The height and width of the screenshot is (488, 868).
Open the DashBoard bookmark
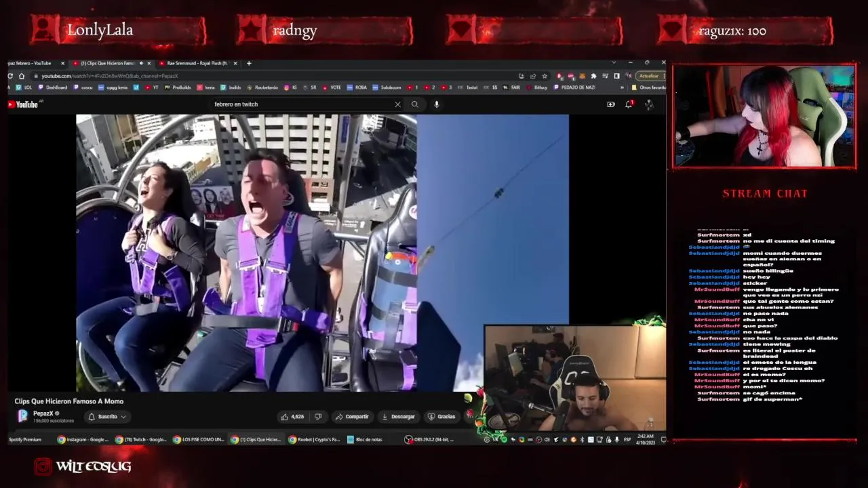pyautogui.click(x=53, y=87)
